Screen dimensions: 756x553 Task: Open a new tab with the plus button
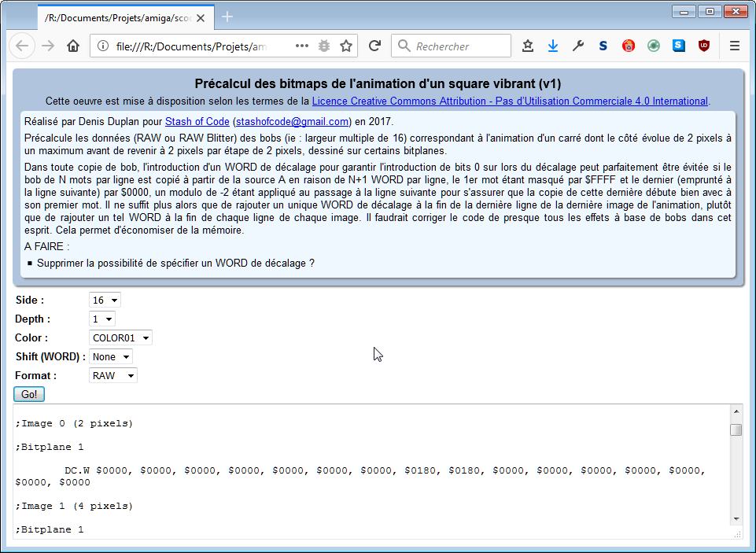[227, 17]
